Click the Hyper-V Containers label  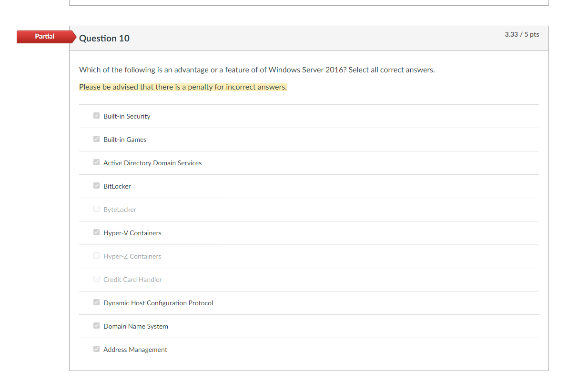(x=132, y=233)
